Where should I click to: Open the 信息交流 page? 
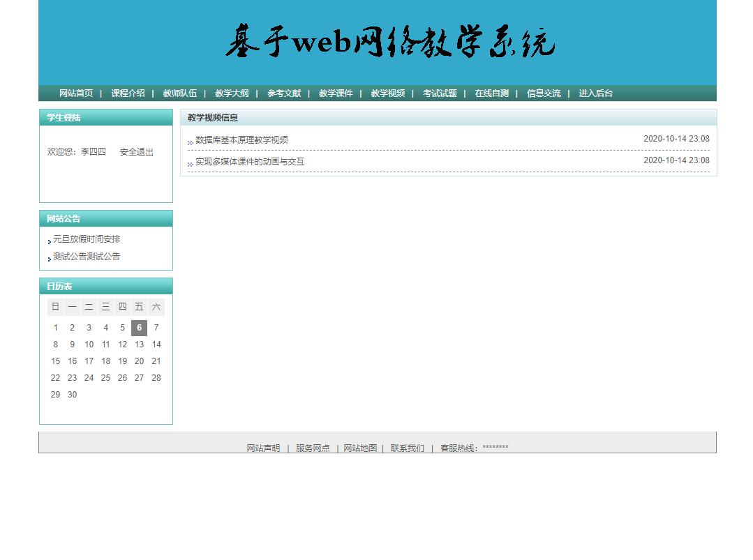(x=543, y=93)
